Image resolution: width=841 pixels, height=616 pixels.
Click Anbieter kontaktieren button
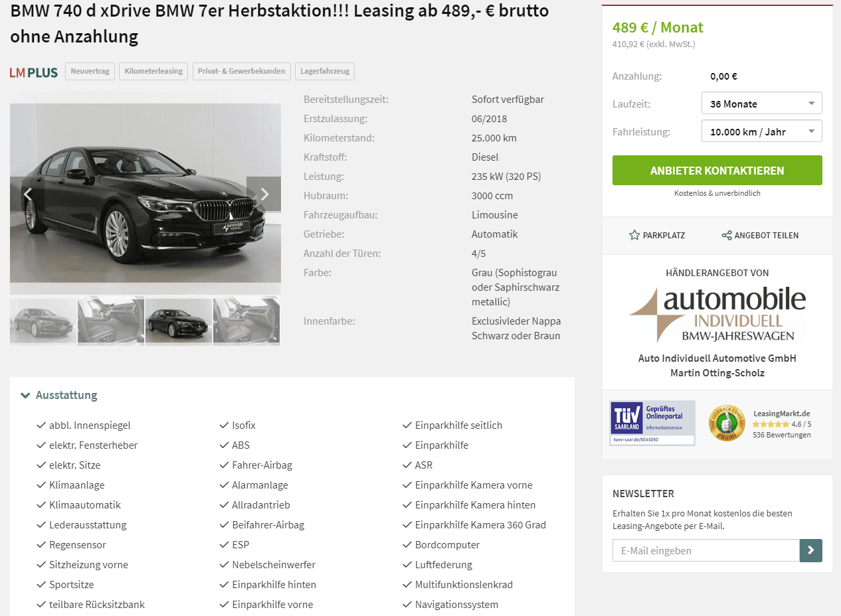click(x=717, y=171)
